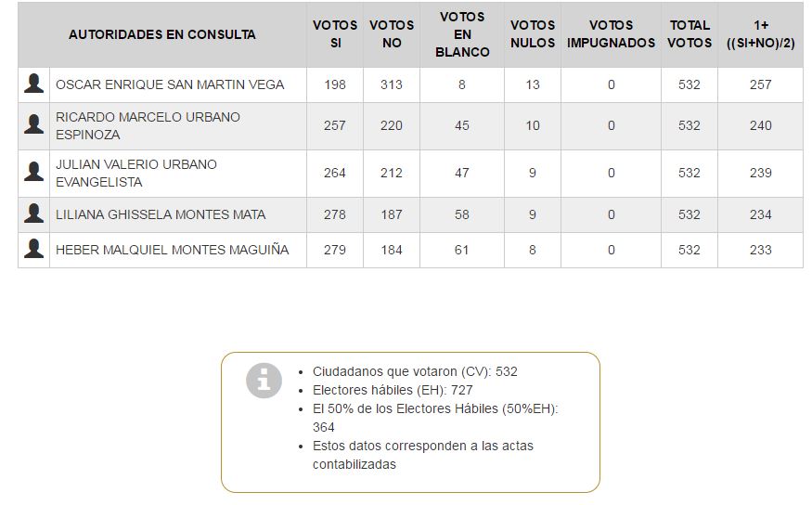Click the 1+((SI+NO)/2) column header
812x505 pixels.
pos(761,34)
